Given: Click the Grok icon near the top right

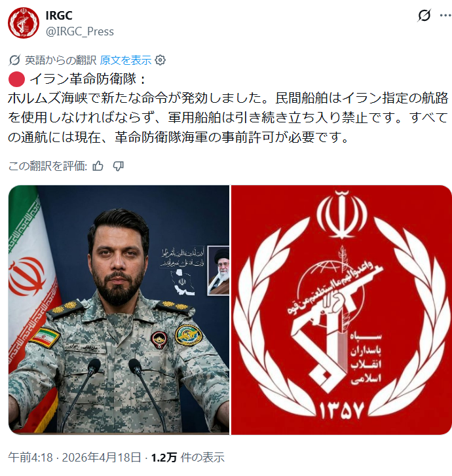Looking at the screenshot, I should click(x=424, y=15).
